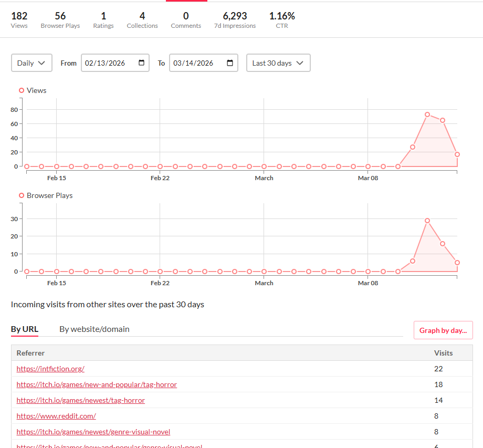The height and width of the screenshot is (448, 483).
Task: Open calendar picker in To date field
Action: (x=230, y=63)
